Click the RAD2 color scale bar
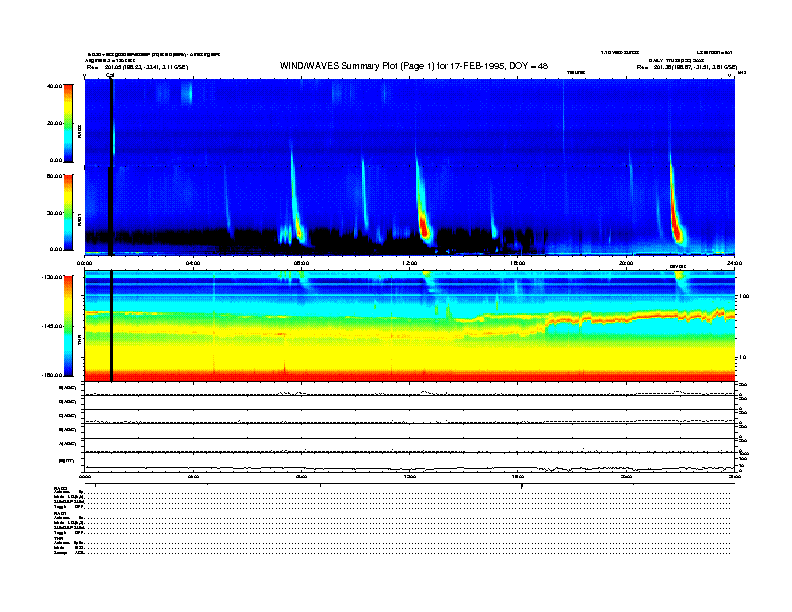The height and width of the screenshot is (612, 792). pyautogui.click(x=68, y=123)
